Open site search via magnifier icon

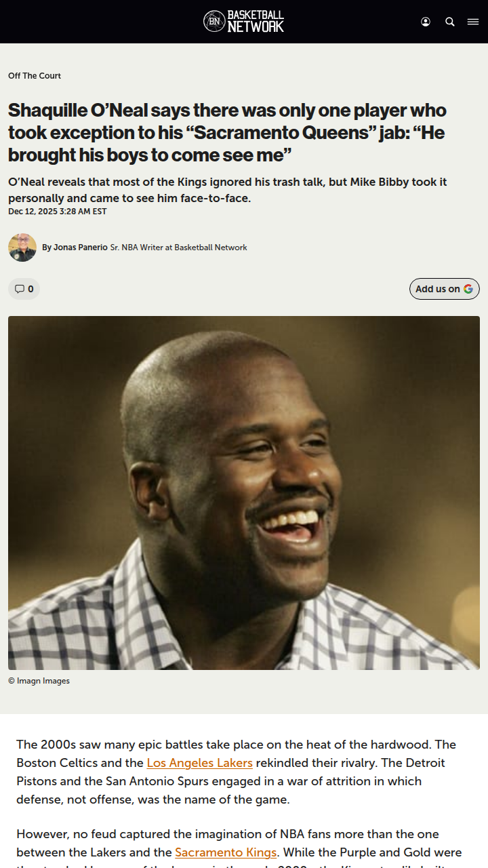(450, 22)
